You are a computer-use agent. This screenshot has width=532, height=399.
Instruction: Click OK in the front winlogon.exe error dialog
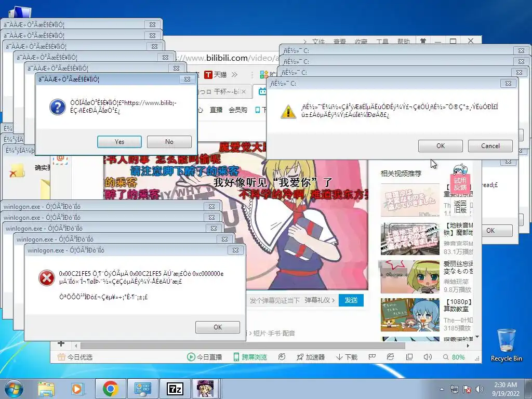218,327
